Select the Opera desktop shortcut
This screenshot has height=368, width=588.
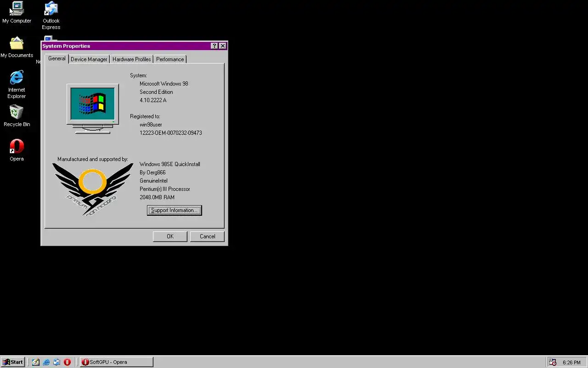(17, 150)
